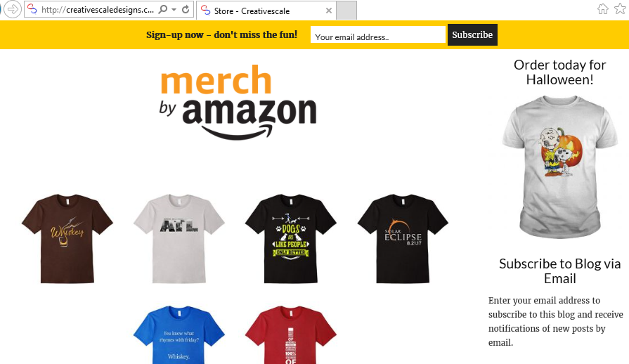Open the blue Whiskey Friday t-shirt
The height and width of the screenshot is (364, 629).
coord(179,335)
